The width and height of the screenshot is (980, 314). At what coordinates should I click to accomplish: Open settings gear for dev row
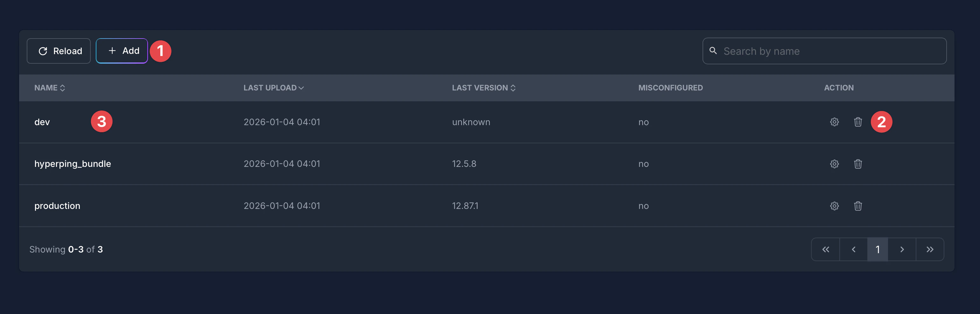pyautogui.click(x=834, y=122)
